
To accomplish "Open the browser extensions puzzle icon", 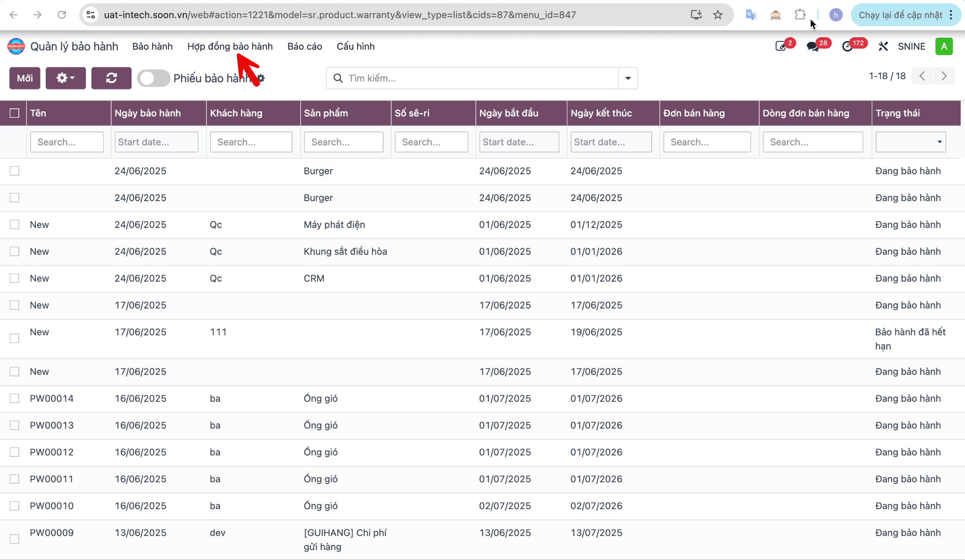I will [x=800, y=15].
